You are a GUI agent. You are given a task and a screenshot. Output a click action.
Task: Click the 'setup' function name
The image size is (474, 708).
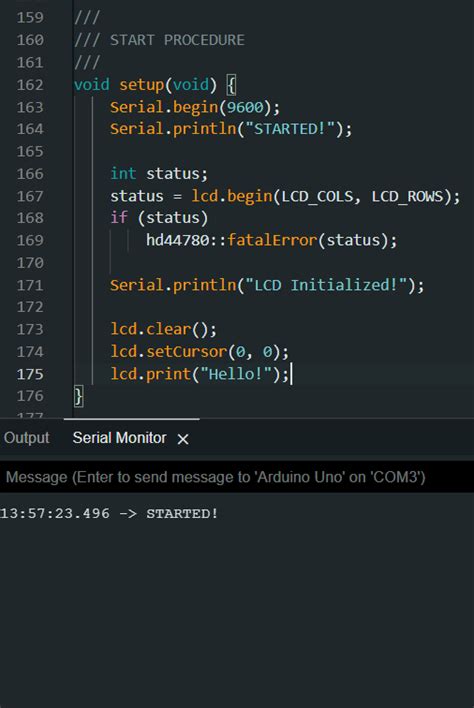tap(141, 84)
